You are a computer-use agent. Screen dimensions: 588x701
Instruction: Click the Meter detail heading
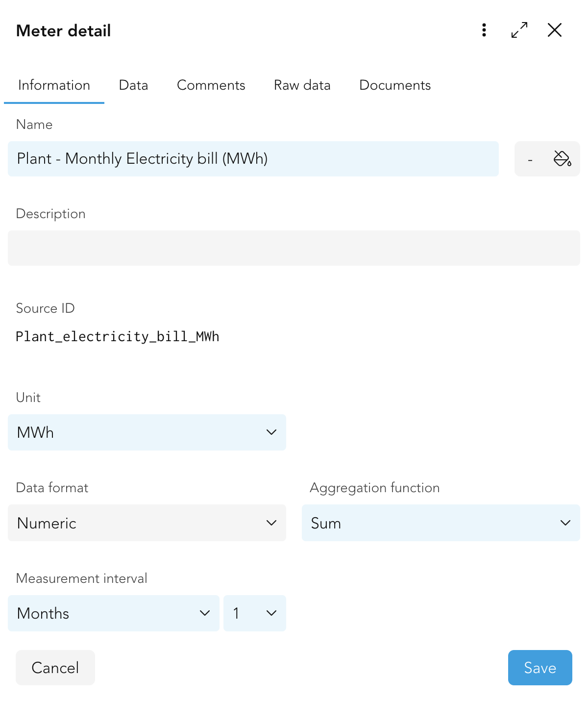tap(64, 31)
